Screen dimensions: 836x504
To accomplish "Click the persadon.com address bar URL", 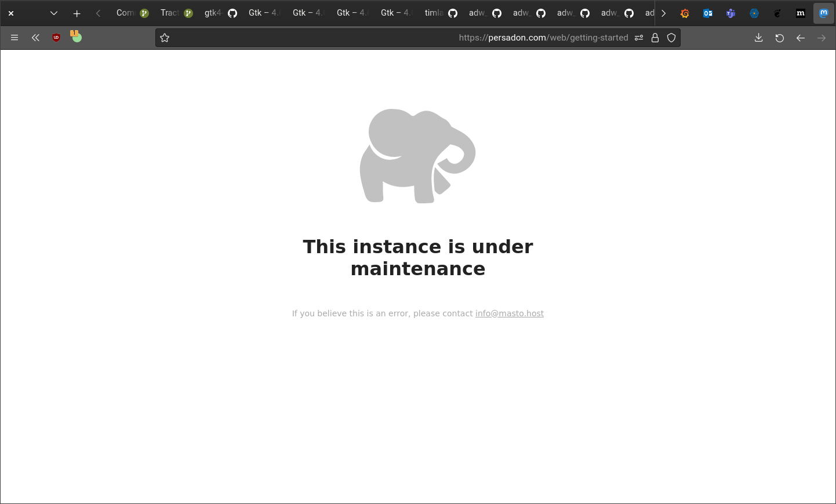I will [543, 38].
